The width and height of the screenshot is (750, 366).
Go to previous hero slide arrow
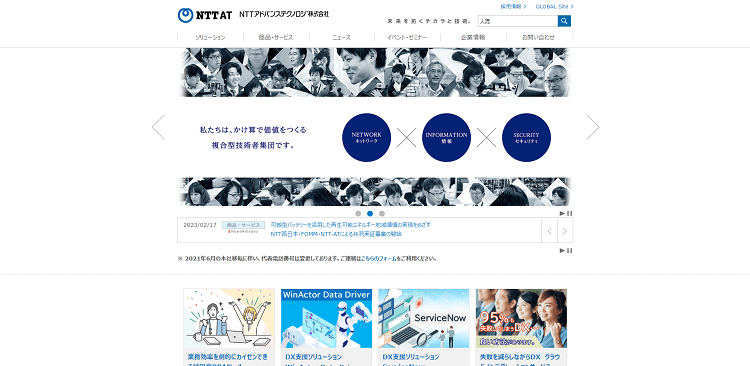(x=158, y=127)
